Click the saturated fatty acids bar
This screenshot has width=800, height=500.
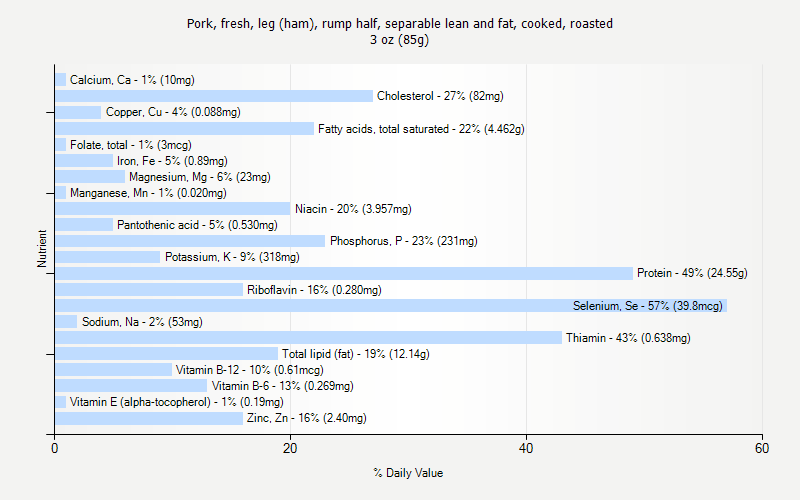(x=184, y=128)
